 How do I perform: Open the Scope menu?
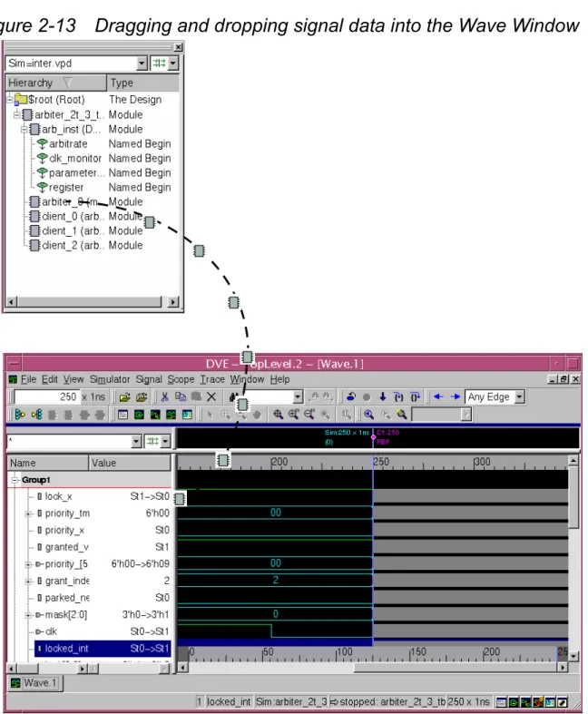tap(181, 379)
